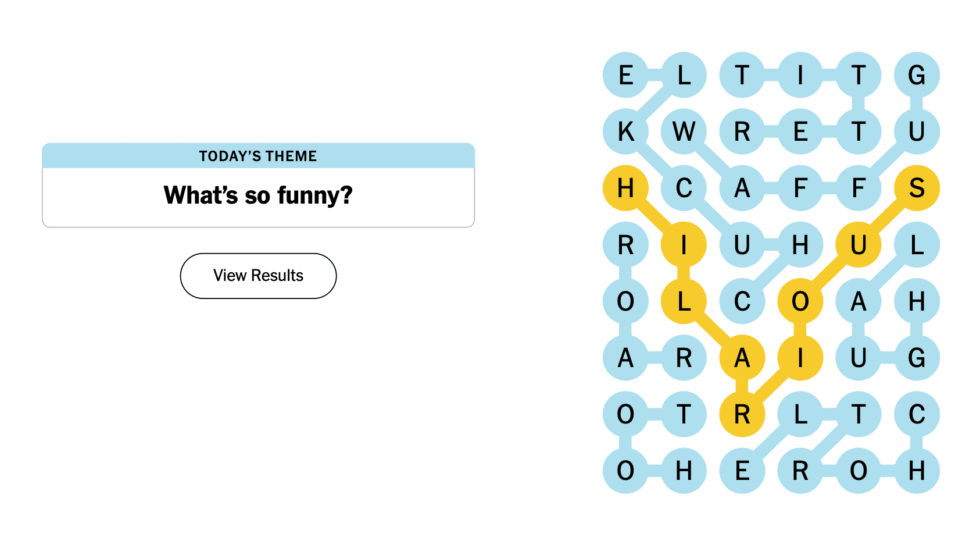
Task: Select the yellow O tile
Action: [x=800, y=301]
